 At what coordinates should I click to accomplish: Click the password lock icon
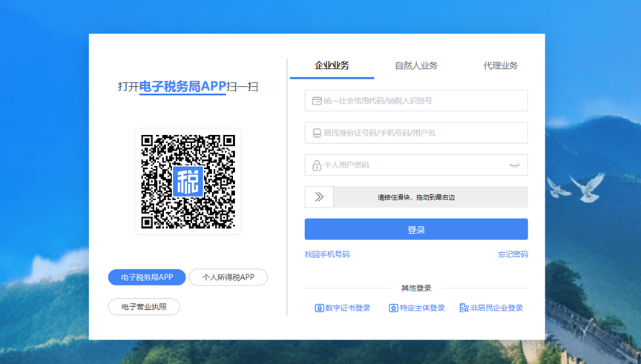(317, 165)
